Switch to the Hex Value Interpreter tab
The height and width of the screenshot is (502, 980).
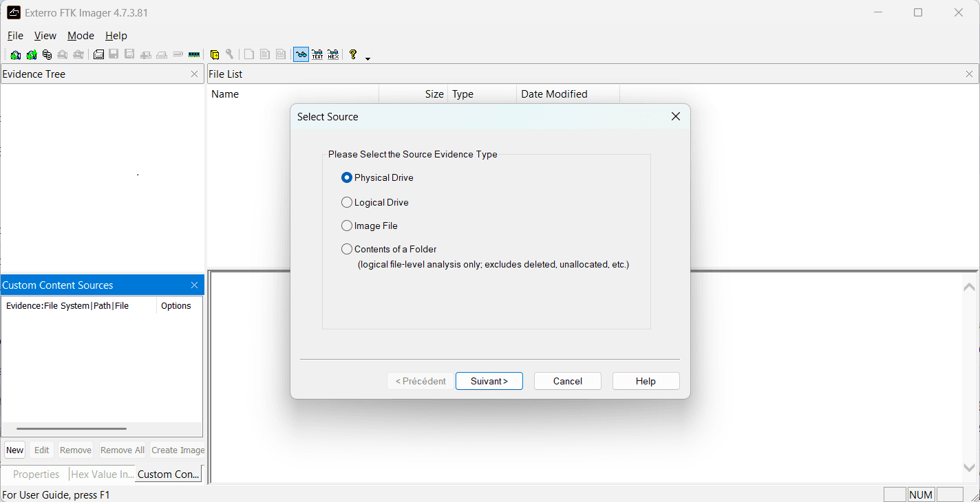[103, 474]
